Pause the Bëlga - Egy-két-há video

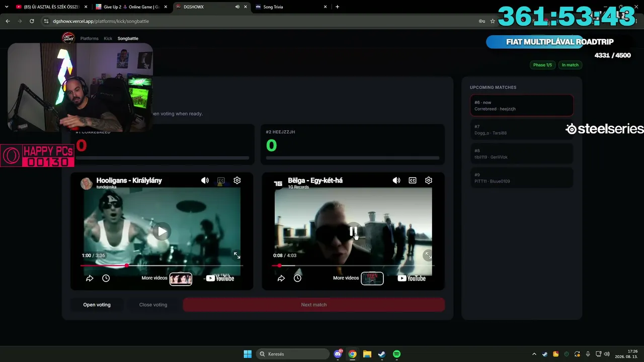pyautogui.click(x=353, y=231)
